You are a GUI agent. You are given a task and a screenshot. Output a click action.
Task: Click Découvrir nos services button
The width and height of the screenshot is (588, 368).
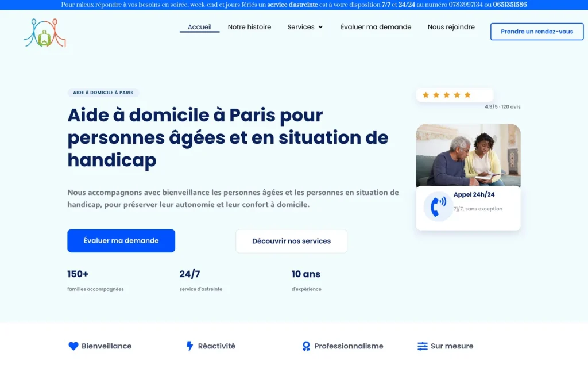pos(291,241)
